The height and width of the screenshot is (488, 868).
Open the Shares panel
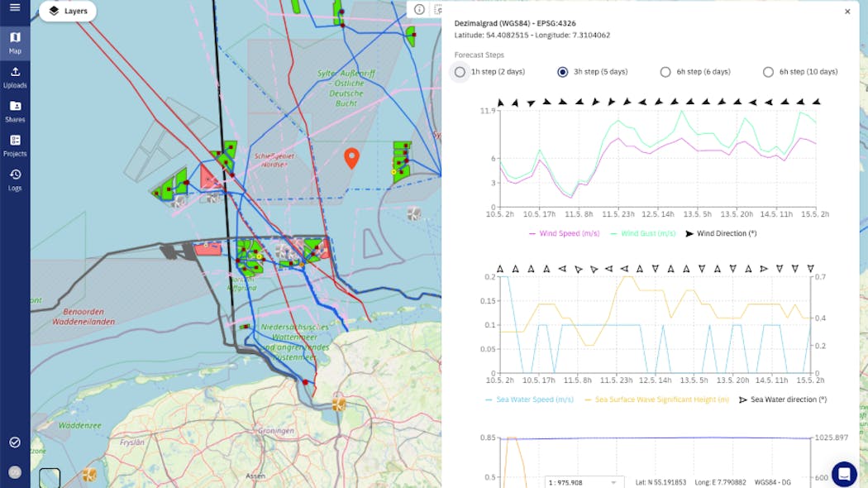click(x=14, y=112)
